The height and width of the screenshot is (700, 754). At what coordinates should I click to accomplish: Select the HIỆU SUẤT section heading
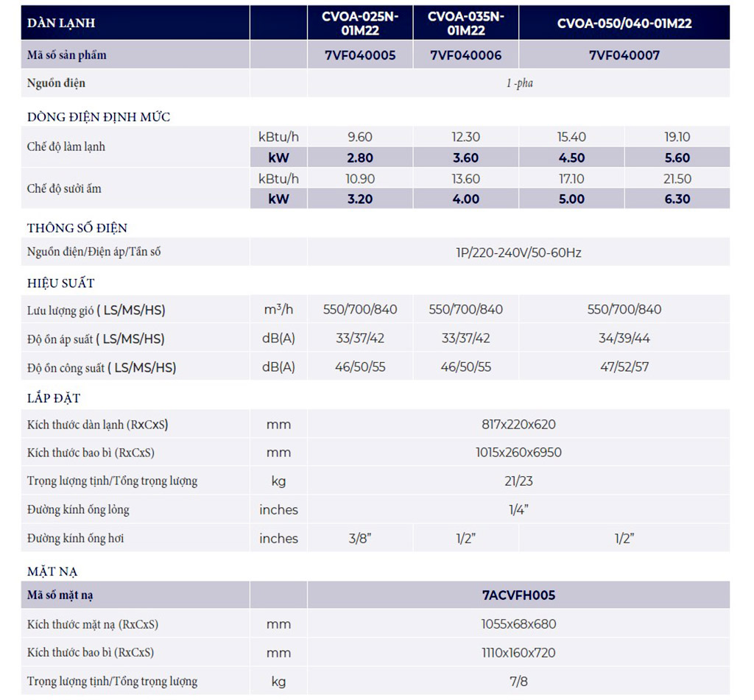click(61, 283)
